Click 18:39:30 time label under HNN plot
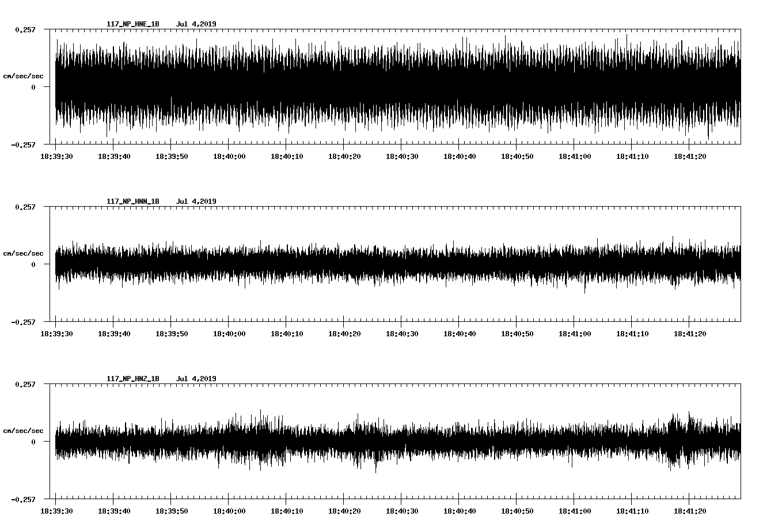 click(x=56, y=333)
